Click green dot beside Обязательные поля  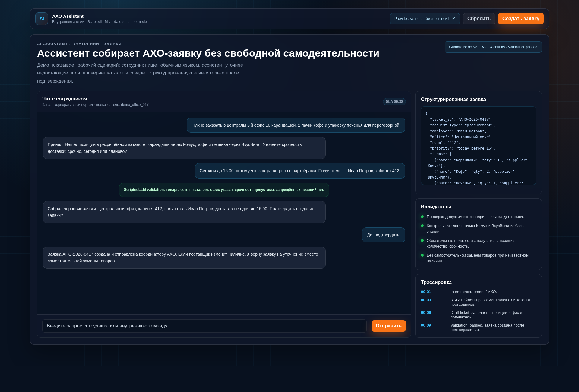[422, 241]
